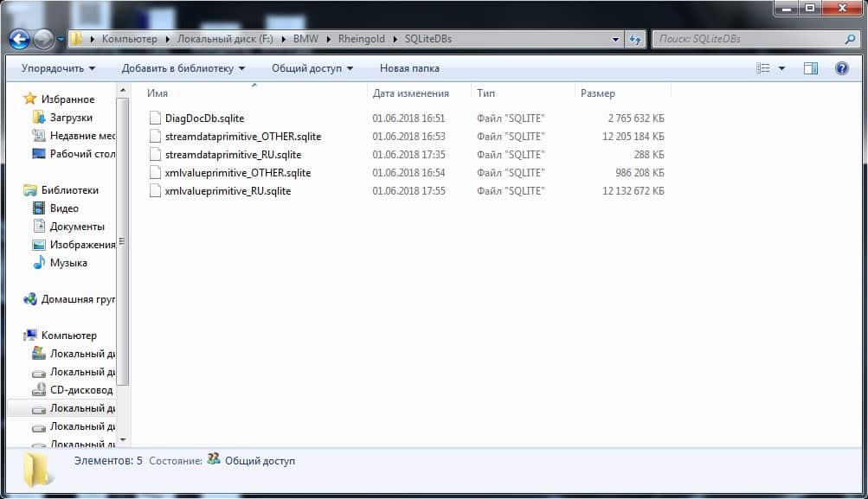The height and width of the screenshot is (499, 868).
Task: Click the change view icon
Action: click(x=764, y=68)
